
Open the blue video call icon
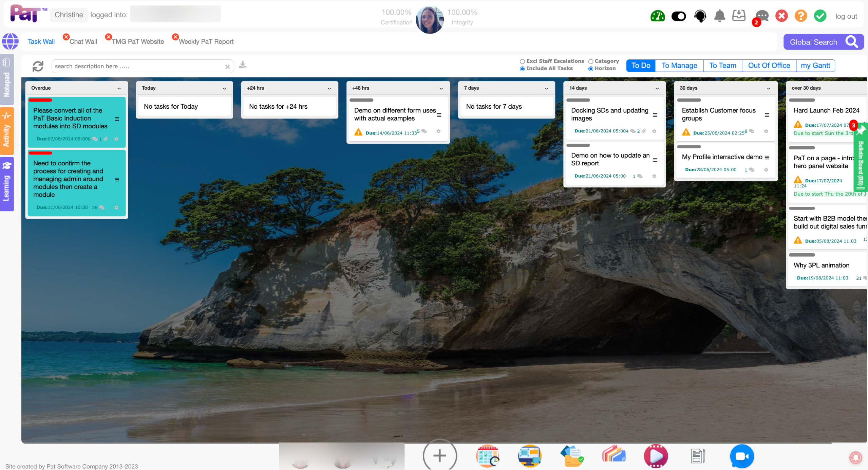click(742, 456)
